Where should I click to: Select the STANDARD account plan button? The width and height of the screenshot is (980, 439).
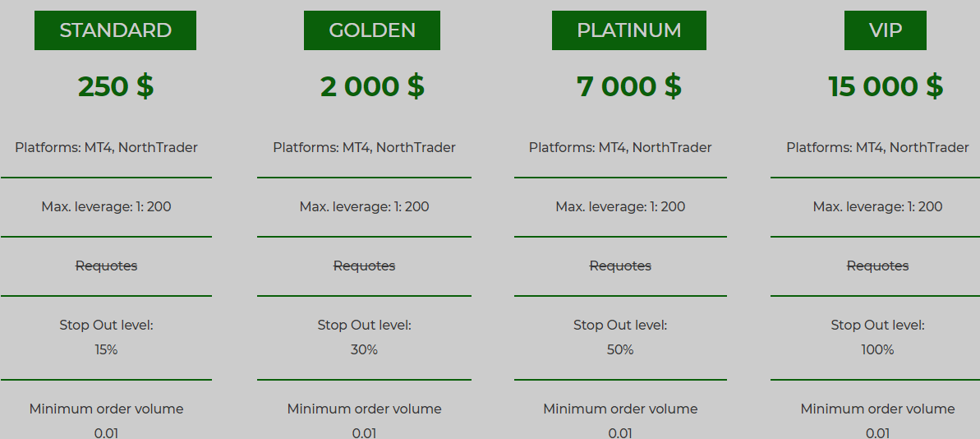coord(115,30)
